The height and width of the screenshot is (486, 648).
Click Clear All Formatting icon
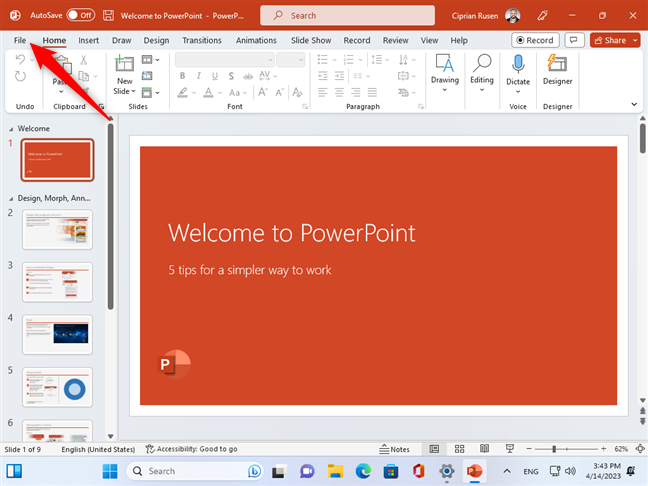click(x=297, y=92)
